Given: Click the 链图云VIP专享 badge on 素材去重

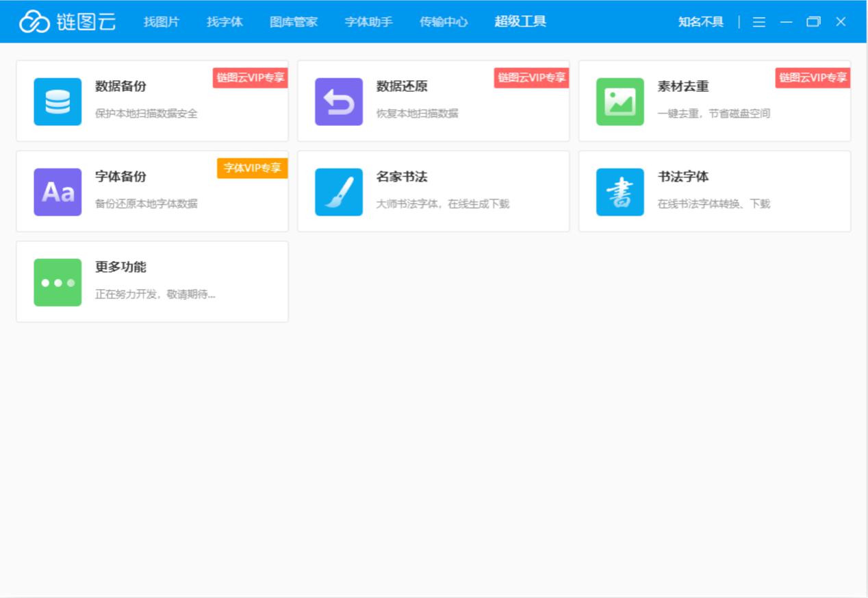Looking at the screenshot, I should point(813,78).
